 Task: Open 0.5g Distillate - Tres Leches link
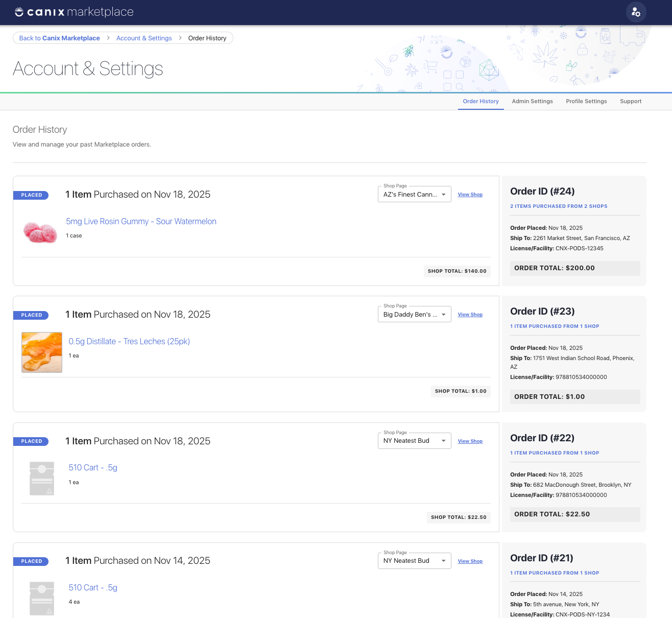129,342
